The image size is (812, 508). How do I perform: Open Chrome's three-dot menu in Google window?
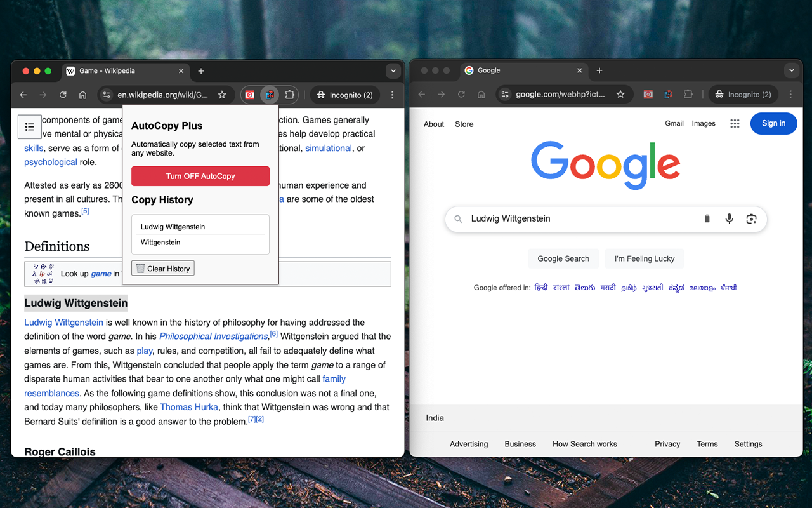click(x=790, y=95)
